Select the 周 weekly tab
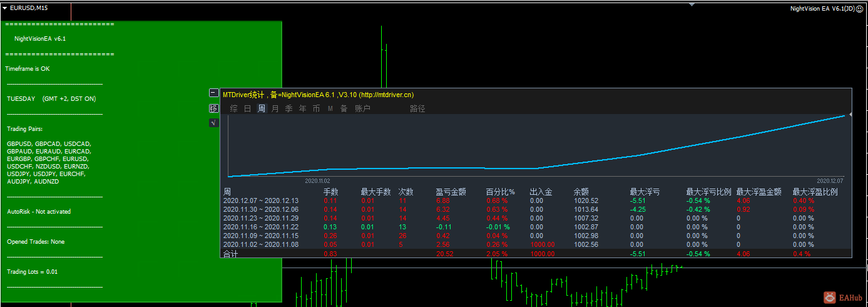This screenshot has height=307, width=868. [x=261, y=108]
